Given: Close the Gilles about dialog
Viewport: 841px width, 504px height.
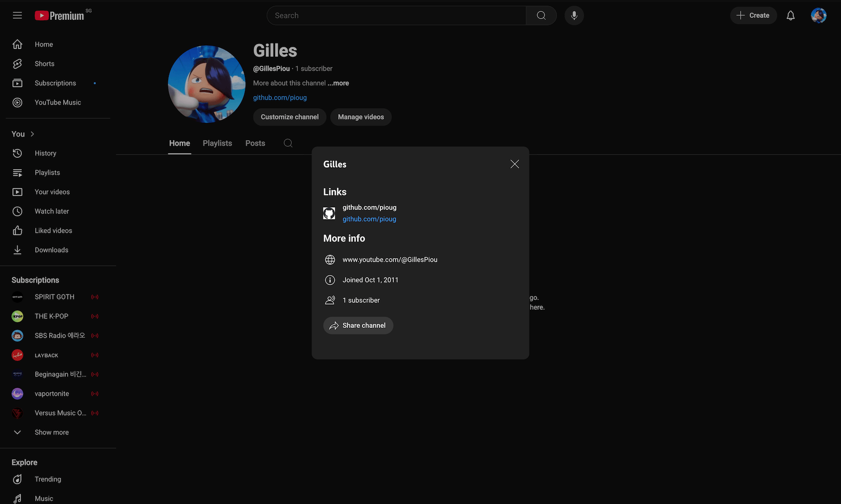Looking at the screenshot, I should coord(515,164).
